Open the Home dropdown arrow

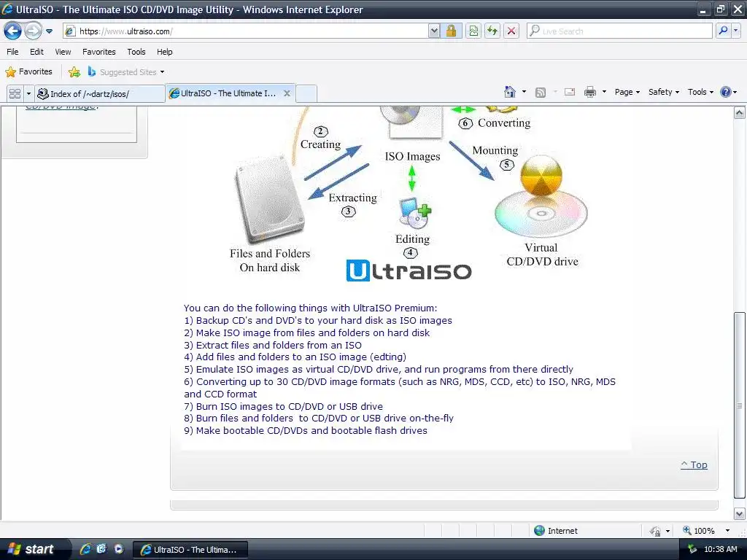tap(524, 92)
